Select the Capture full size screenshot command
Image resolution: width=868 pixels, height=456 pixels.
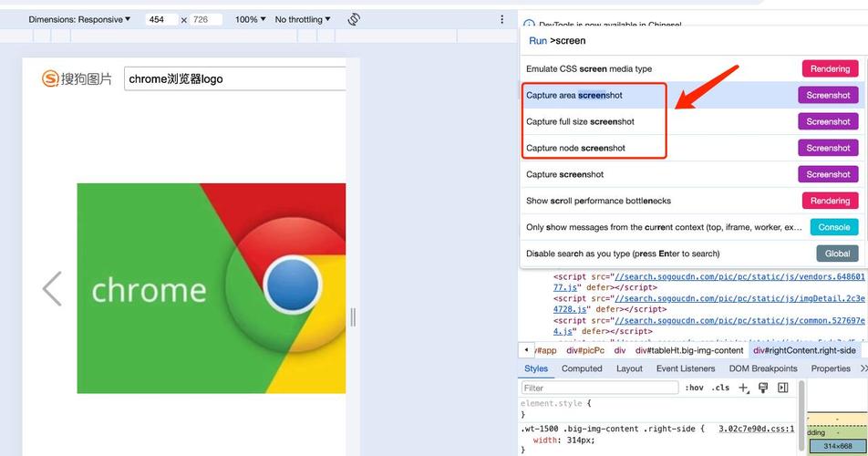click(x=580, y=121)
